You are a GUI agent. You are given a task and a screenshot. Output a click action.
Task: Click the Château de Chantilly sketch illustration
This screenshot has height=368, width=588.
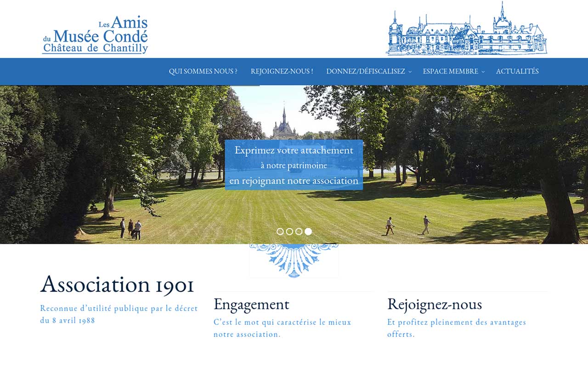pyautogui.click(x=467, y=29)
